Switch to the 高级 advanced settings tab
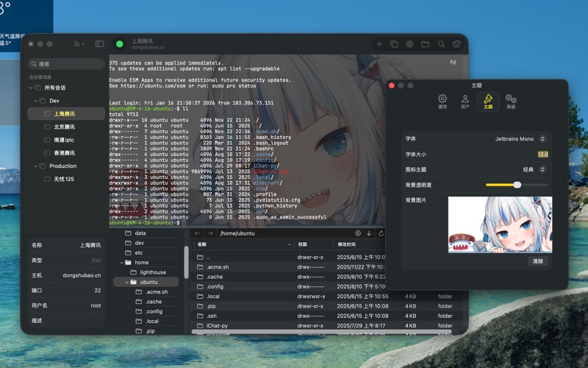Screen dimensions: 588x368 point(511,102)
